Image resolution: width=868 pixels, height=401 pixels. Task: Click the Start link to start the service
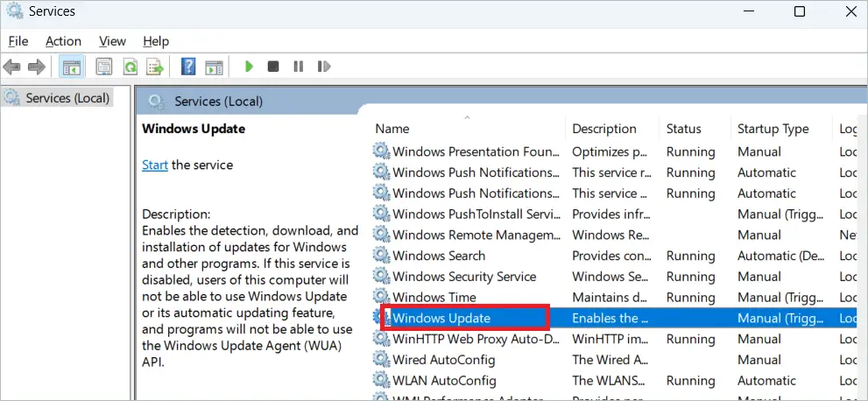(155, 165)
